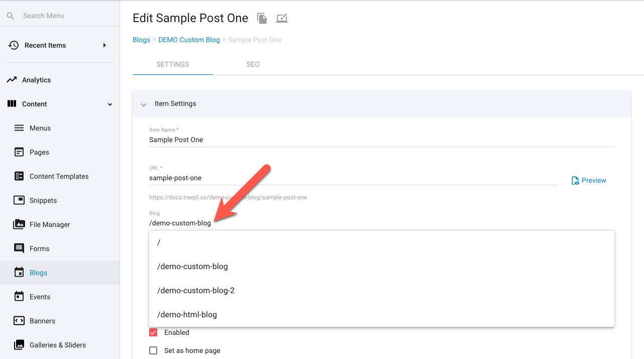Click the Preview link
The width and height of the screenshot is (644, 359).
[594, 180]
